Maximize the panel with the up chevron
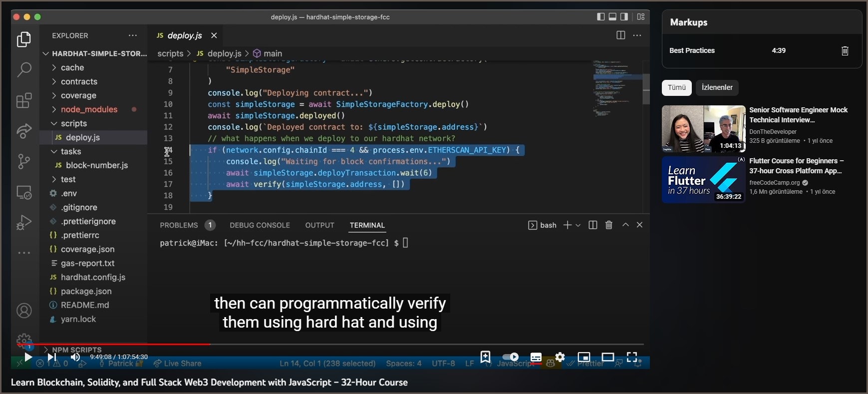The image size is (868, 394). click(625, 225)
